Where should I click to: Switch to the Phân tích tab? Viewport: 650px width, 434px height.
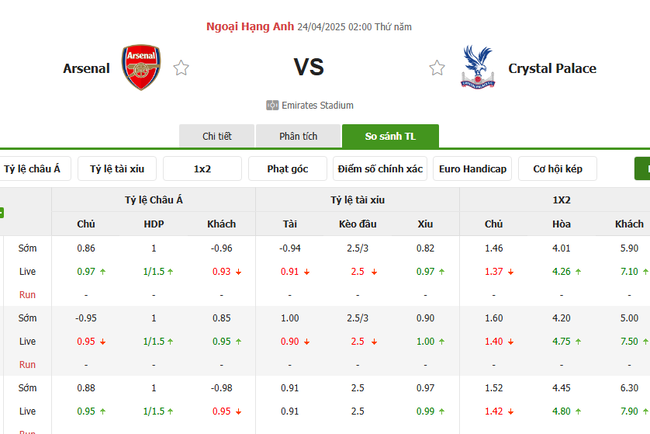[298, 137]
